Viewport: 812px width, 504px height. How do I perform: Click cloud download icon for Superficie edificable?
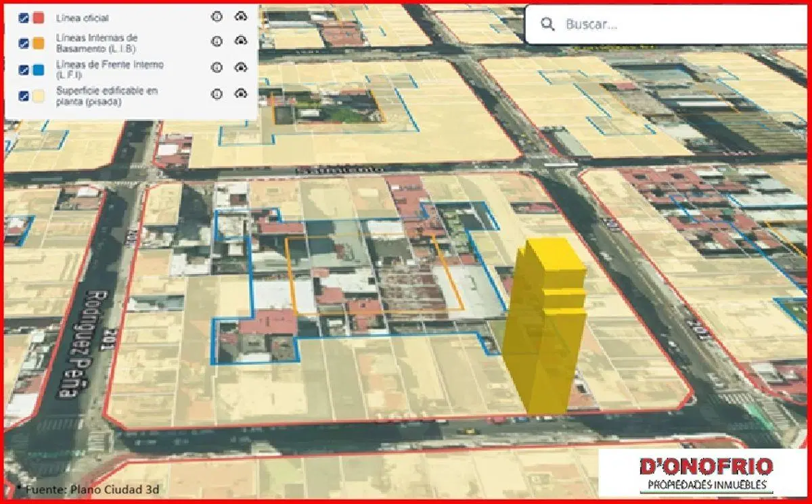click(x=240, y=94)
